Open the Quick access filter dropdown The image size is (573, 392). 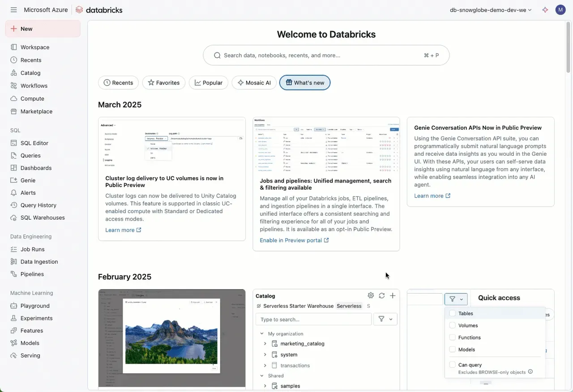(456, 299)
